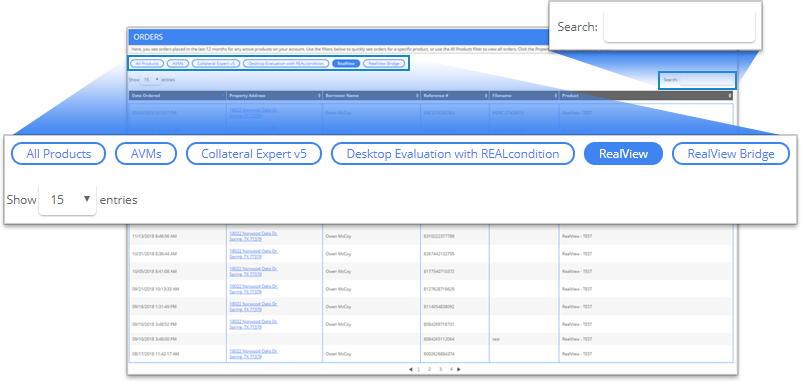
Task: Click date cell 10/05/2018 8:41:08 AM
Action: click(x=154, y=272)
